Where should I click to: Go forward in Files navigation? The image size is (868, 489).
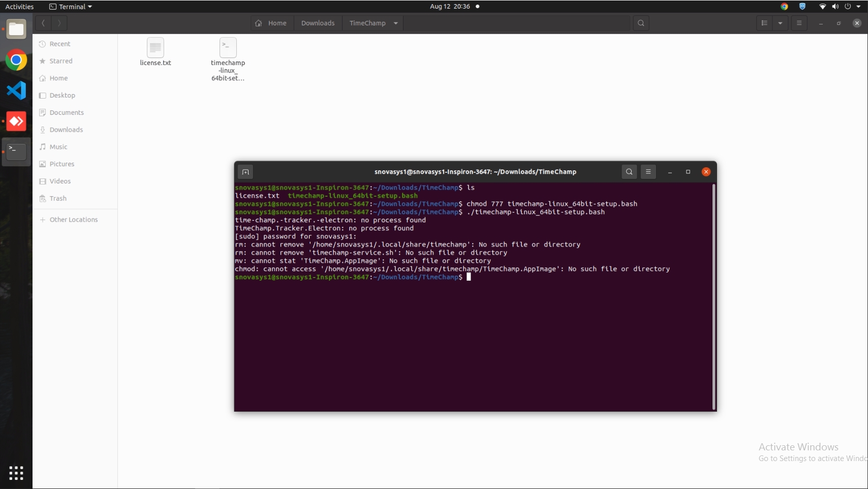tap(59, 23)
